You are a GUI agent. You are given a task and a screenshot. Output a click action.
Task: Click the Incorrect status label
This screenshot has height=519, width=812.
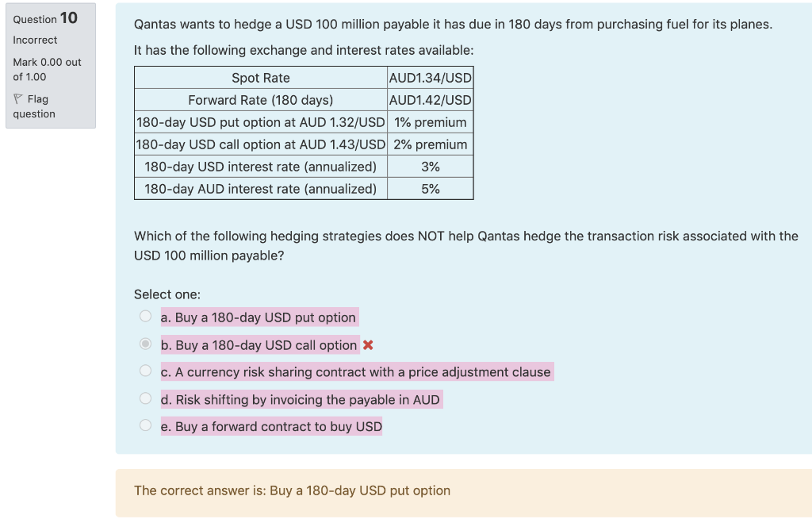click(x=34, y=40)
